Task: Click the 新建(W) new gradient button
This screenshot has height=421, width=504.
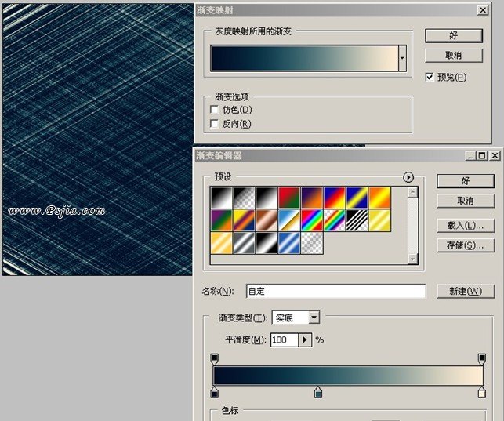Action: click(466, 291)
